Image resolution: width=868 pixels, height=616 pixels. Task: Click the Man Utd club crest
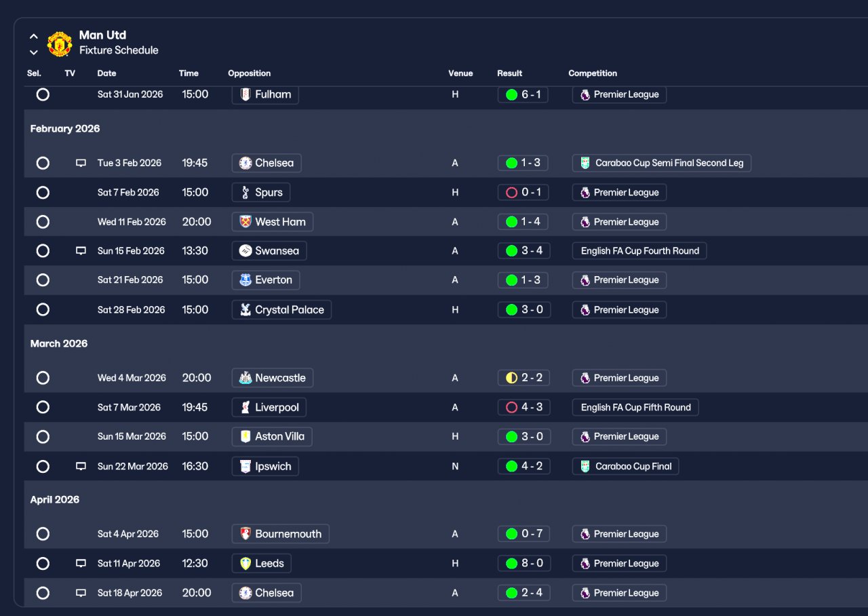pyautogui.click(x=60, y=43)
